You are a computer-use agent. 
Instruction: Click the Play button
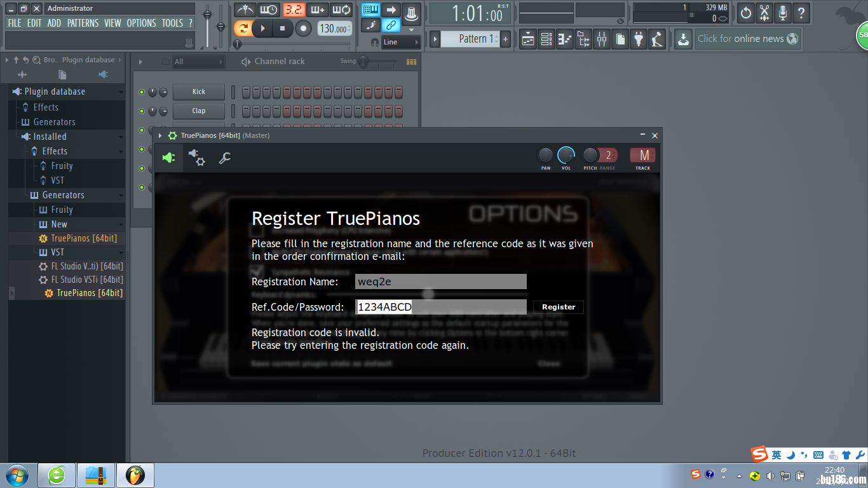(262, 28)
